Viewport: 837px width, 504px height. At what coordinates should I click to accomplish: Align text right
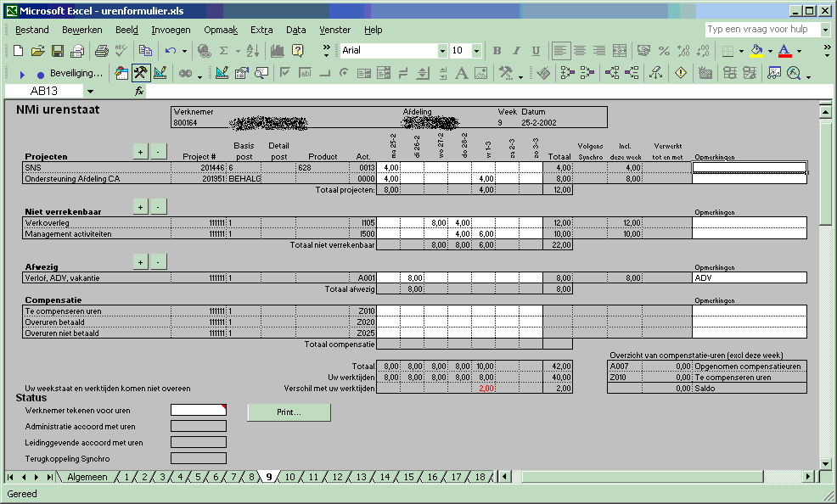point(599,51)
